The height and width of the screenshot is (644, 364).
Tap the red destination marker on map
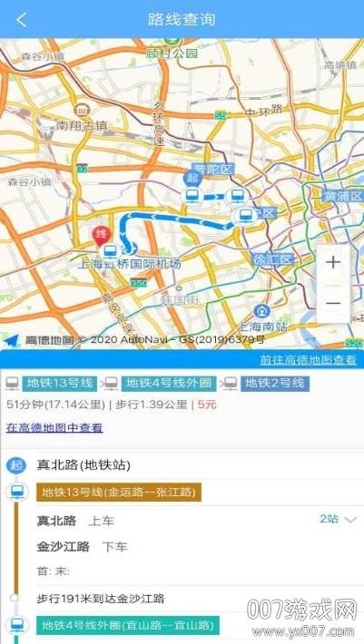99,236
